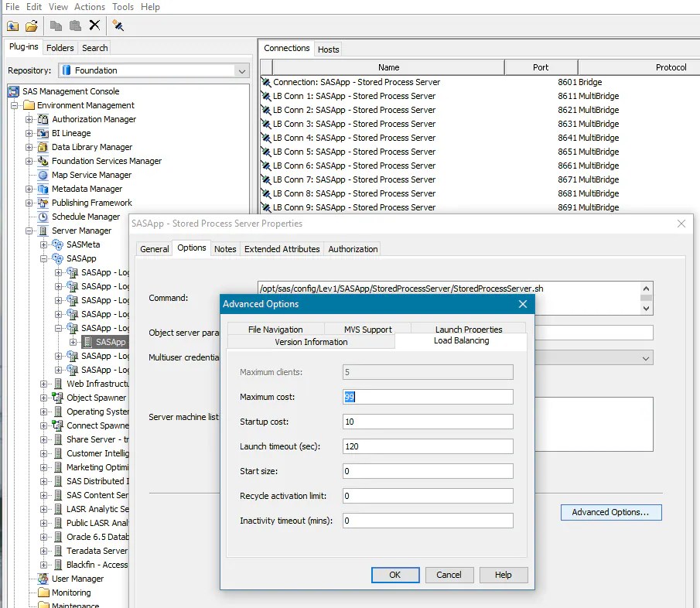Click the Inactivity timeout field
Viewport: 700px width, 608px height.
[428, 521]
